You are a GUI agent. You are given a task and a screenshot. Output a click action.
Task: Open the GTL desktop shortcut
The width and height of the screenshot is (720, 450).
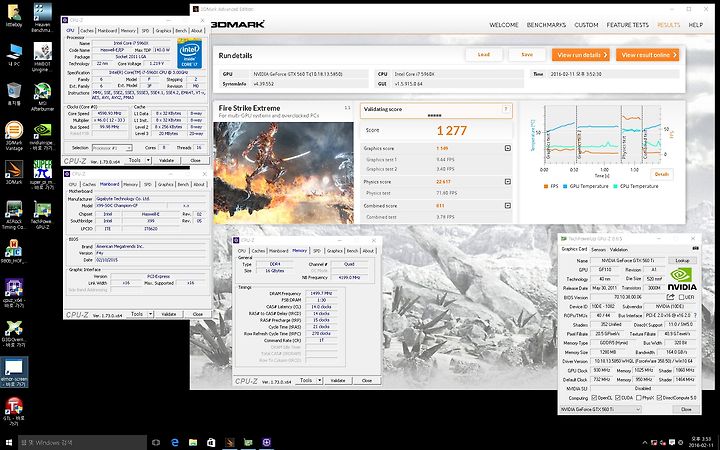(14, 411)
